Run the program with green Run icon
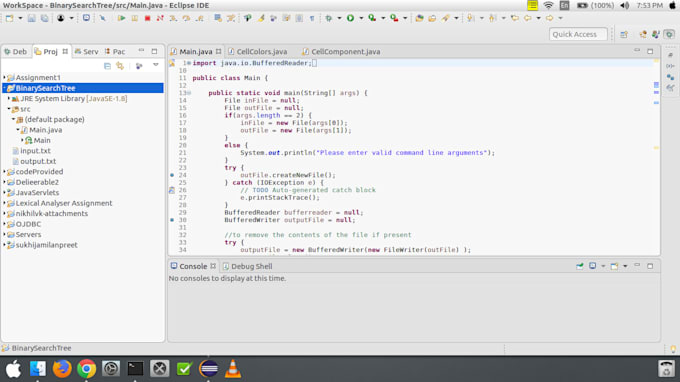The image size is (680, 382). click(x=350, y=18)
